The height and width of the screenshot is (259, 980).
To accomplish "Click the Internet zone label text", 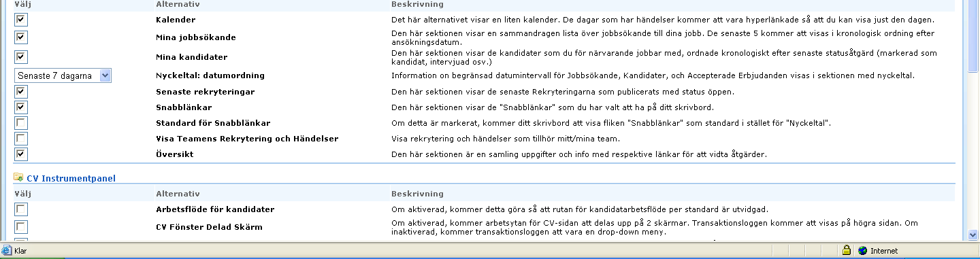I will tap(884, 251).
